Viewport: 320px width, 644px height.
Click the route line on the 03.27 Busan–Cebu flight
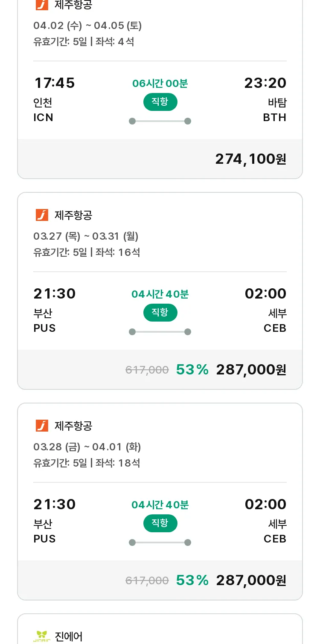tap(160, 332)
